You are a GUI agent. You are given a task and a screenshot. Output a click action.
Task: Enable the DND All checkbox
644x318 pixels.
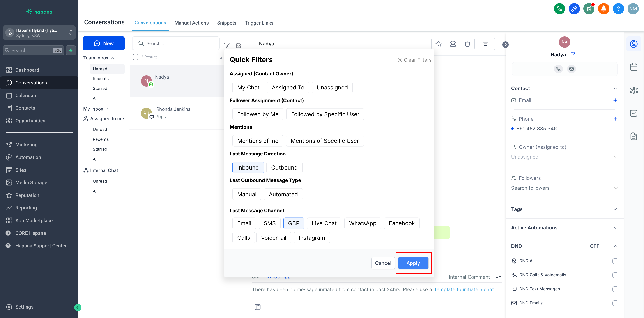point(615,261)
